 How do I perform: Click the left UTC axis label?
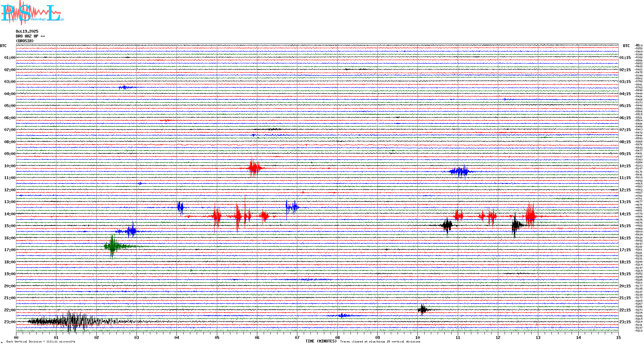coord(3,46)
